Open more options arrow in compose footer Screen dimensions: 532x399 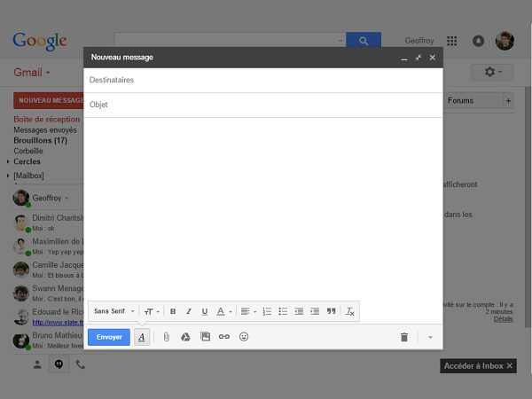click(x=430, y=337)
